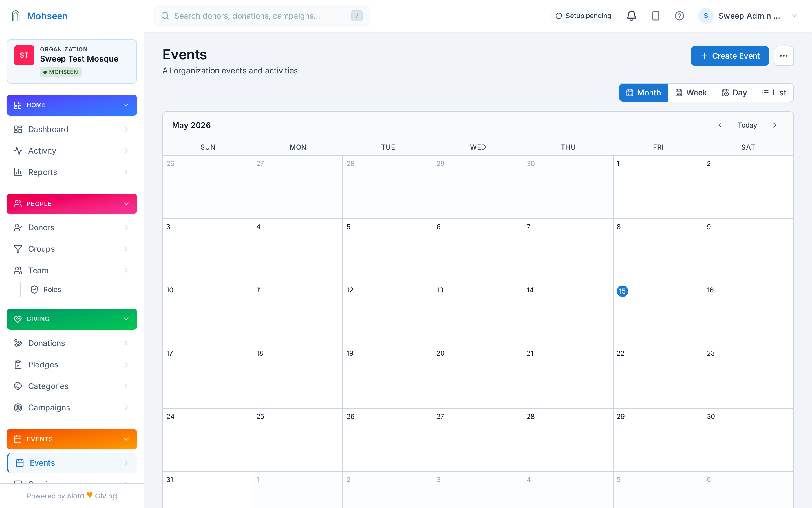This screenshot has width=812, height=508.
Task: Click the Events calendar icon in sidebar
Action: coord(20,463)
